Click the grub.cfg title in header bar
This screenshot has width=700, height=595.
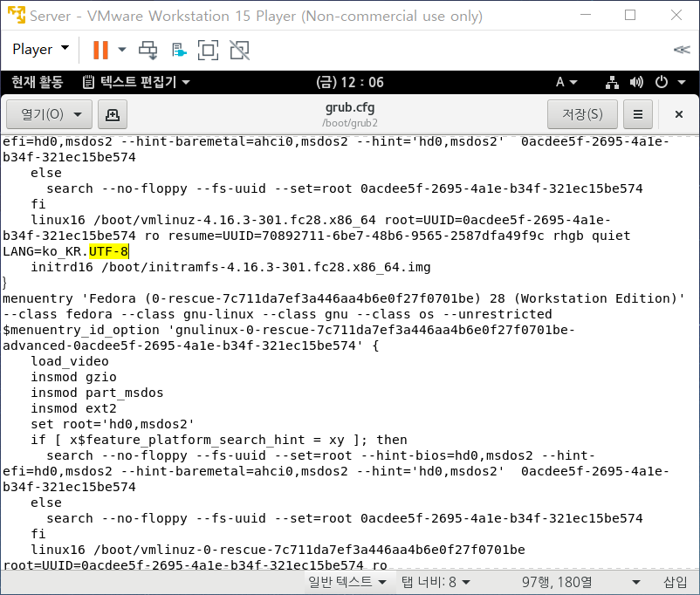click(x=350, y=107)
